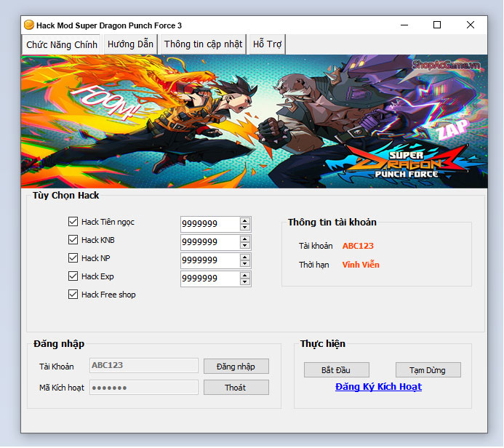Select the Hỗ Trợ tab
Image resolution: width=504 pixels, height=448 pixels.
click(x=267, y=44)
